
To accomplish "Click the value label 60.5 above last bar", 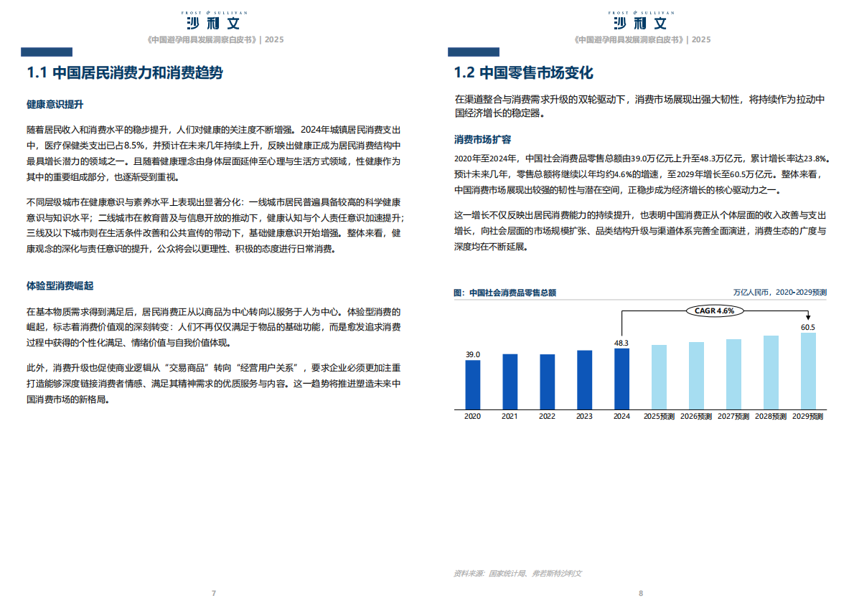I will point(808,326).
